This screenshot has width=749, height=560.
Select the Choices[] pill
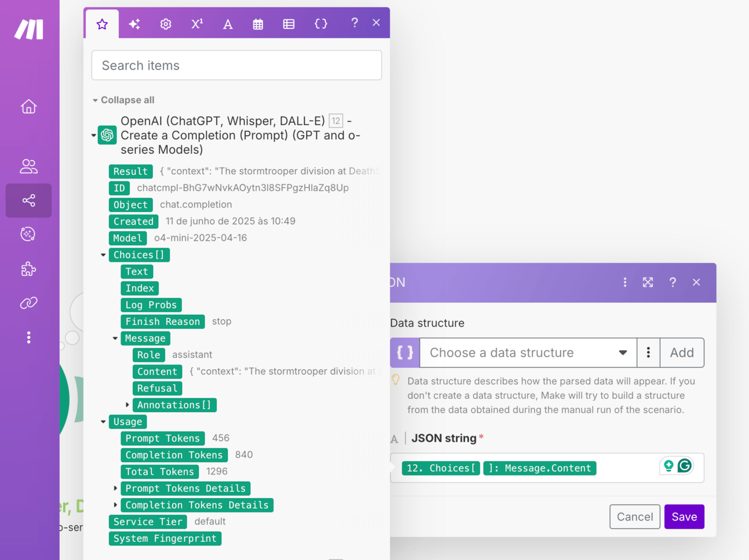tap(139, 255)
